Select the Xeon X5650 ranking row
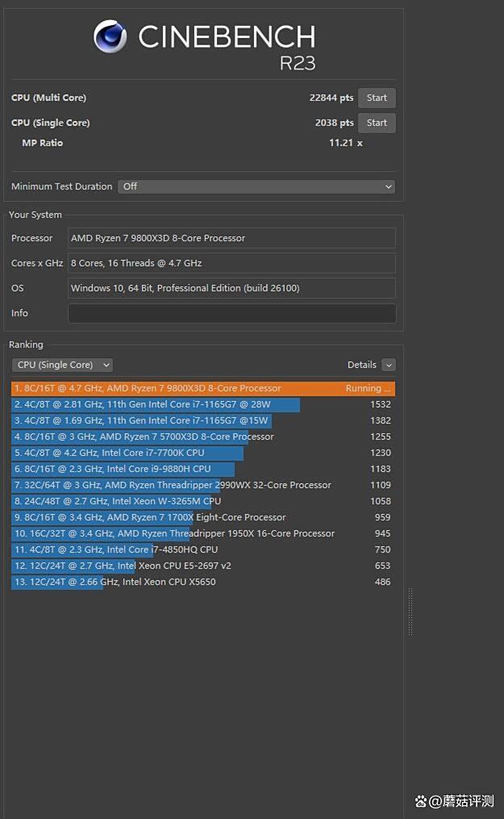 (x=203, y=583)
